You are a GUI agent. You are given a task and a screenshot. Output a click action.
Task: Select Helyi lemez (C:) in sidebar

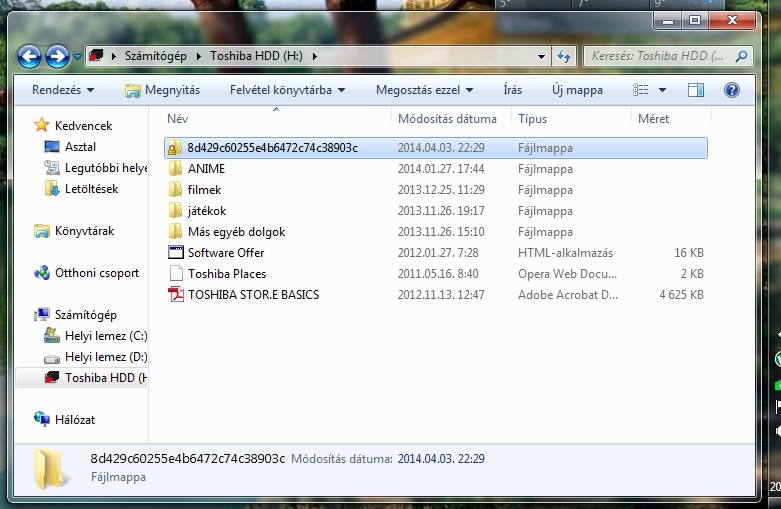point(105,336)
